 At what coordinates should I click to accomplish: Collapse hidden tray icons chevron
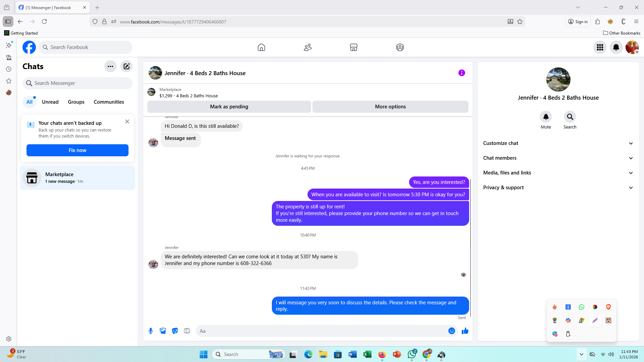[581, 354]
